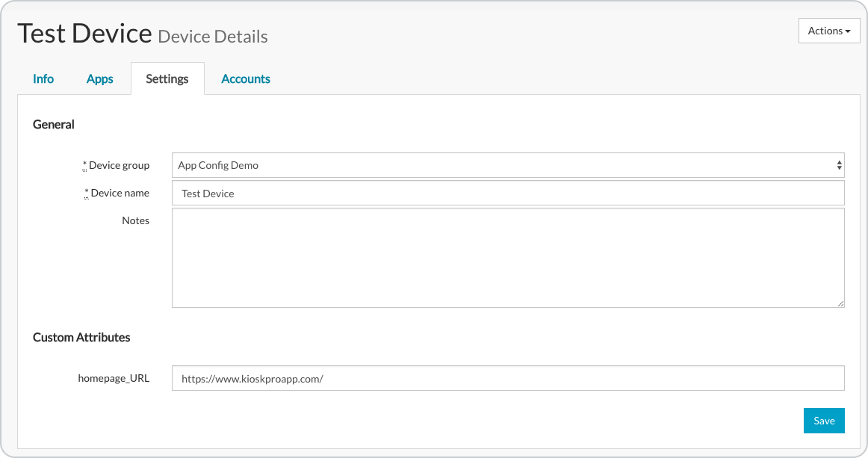Switch to the Apps tab

click(99, 78)
